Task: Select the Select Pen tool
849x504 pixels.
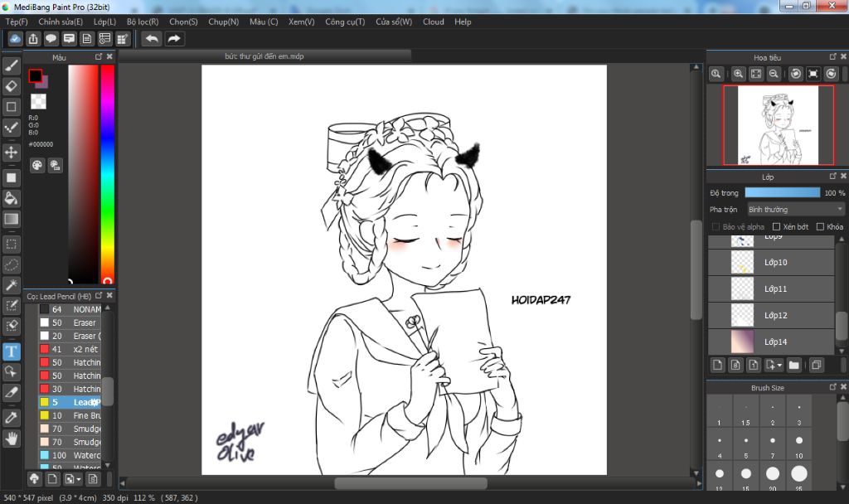Action: coord(12,306)
